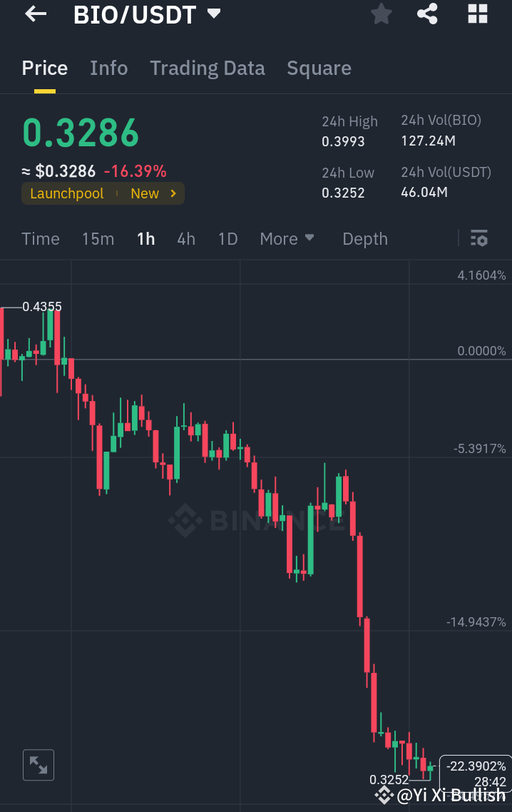
Task: Activate the 4h candle interval
Action: [185, 238]
